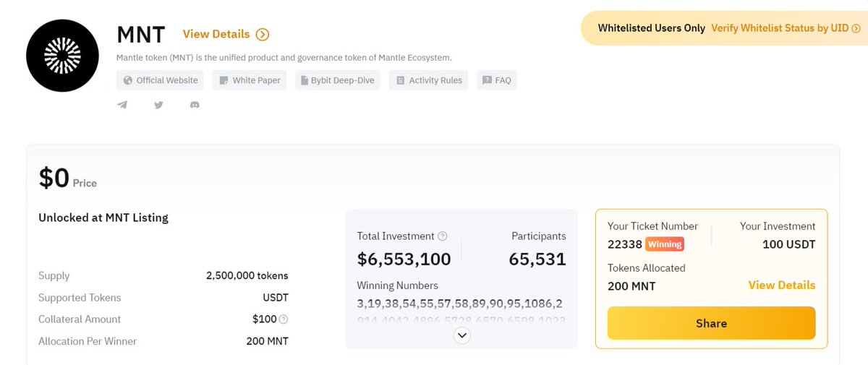Click the Supported Tokens row label
The image size is (868, 365).
[80, 298]
